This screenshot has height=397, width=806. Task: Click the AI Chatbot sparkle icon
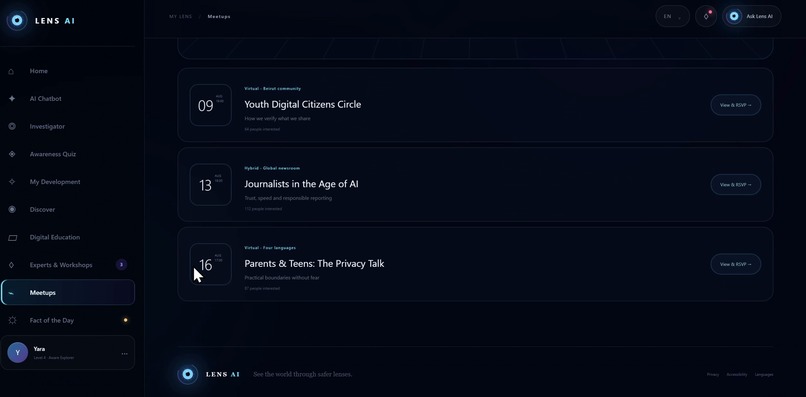(12, 99)
